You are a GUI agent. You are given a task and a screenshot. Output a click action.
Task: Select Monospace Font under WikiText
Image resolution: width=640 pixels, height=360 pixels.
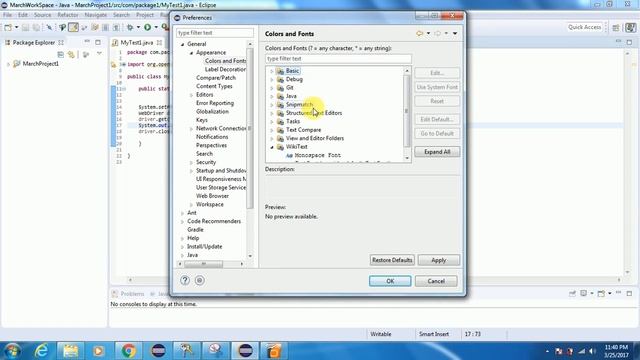tap(318, 156)
